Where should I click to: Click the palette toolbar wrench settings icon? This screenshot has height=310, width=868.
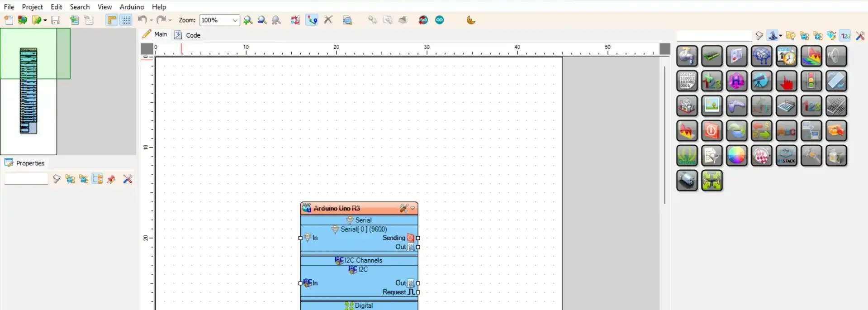pyautogui.click(x=860, y=36)
